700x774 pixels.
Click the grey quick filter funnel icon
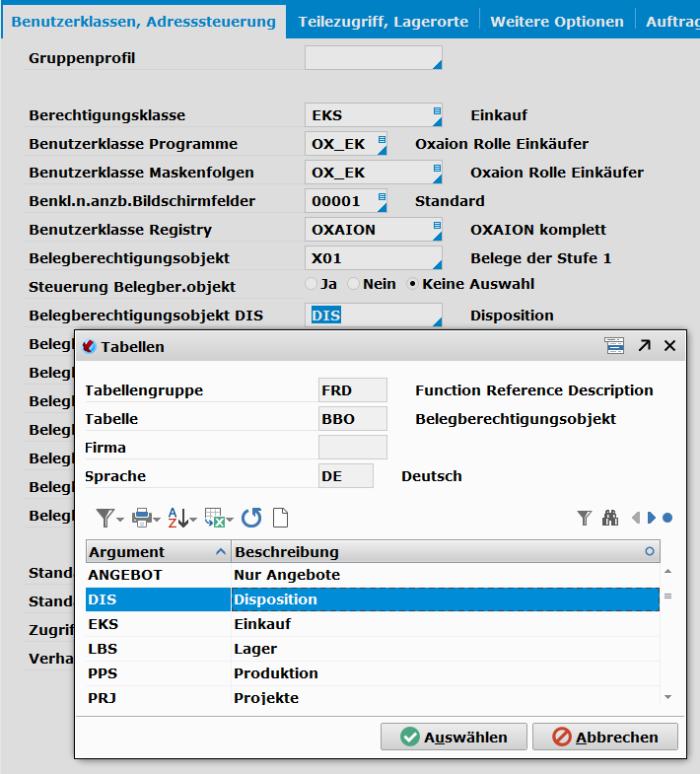pyautogui.click(x=584, y=518)
